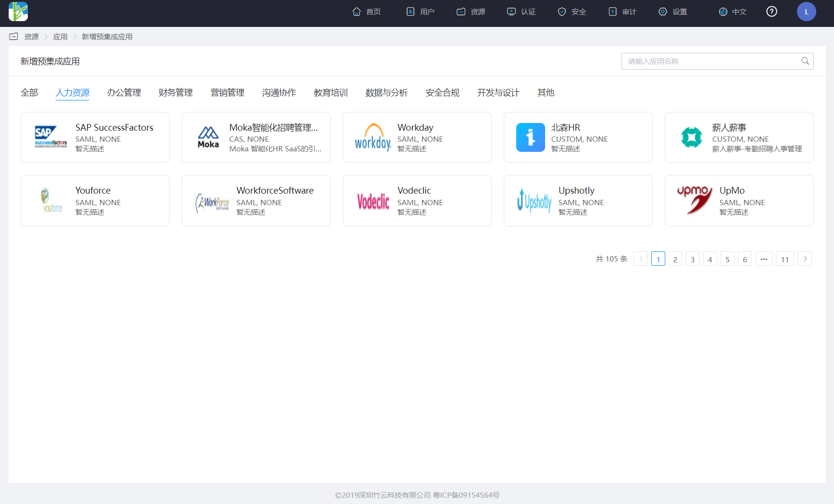The height and width of the screenshot is (504, 834).
Task: Open help via the question mark icon
Action: click(772, 12)
